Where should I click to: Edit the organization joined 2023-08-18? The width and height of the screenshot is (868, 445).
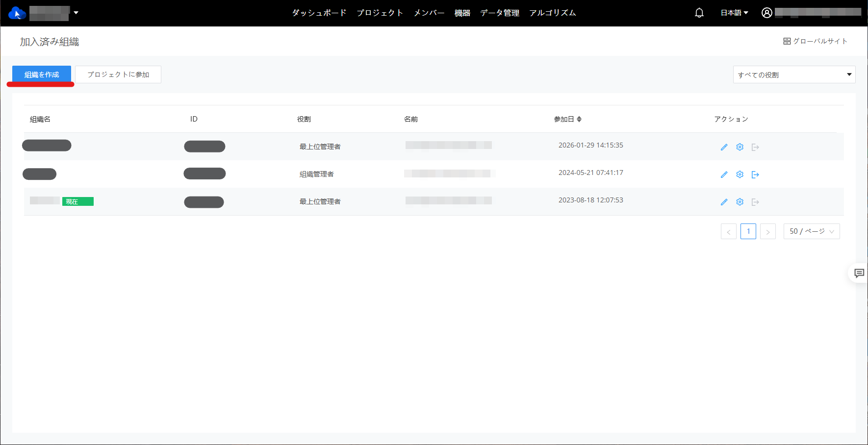point(724,202)
